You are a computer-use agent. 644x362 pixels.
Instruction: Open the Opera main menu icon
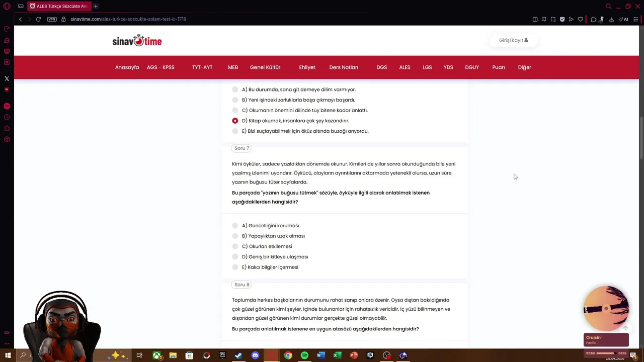pos(7,7)
